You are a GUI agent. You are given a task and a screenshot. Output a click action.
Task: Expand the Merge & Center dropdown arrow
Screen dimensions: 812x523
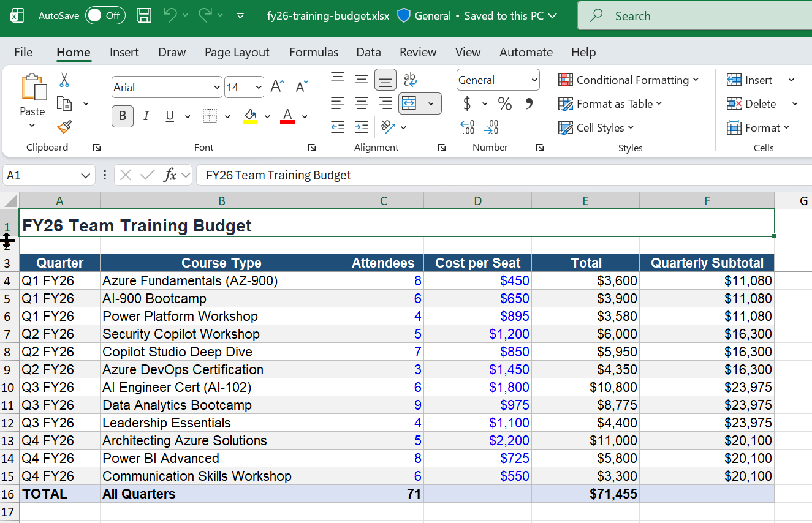click(x=431, y=103)
